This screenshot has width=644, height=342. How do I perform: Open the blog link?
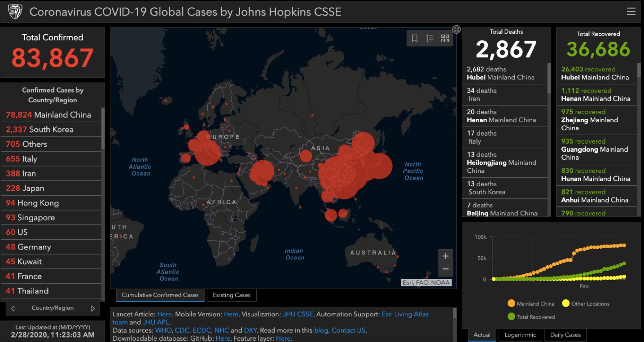(x=321, y=330)
